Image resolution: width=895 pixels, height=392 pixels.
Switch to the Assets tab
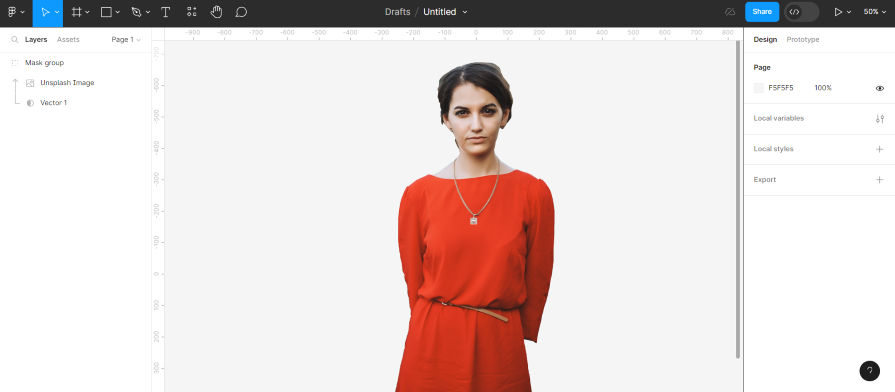pos(68,39)
